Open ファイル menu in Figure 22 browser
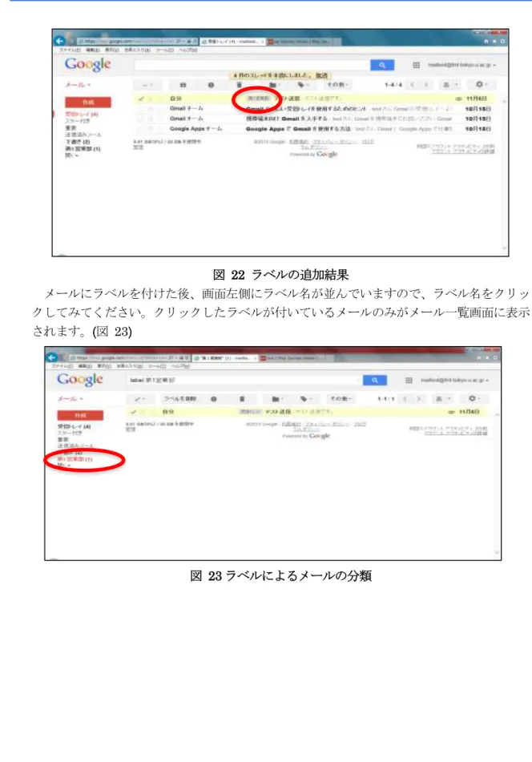 (x=70, y=50)
